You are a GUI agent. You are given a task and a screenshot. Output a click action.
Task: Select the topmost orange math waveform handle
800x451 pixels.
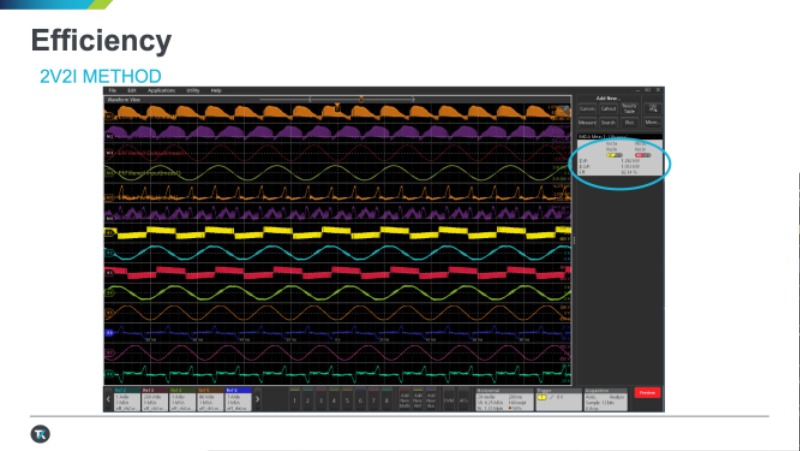tap(109, 116)
